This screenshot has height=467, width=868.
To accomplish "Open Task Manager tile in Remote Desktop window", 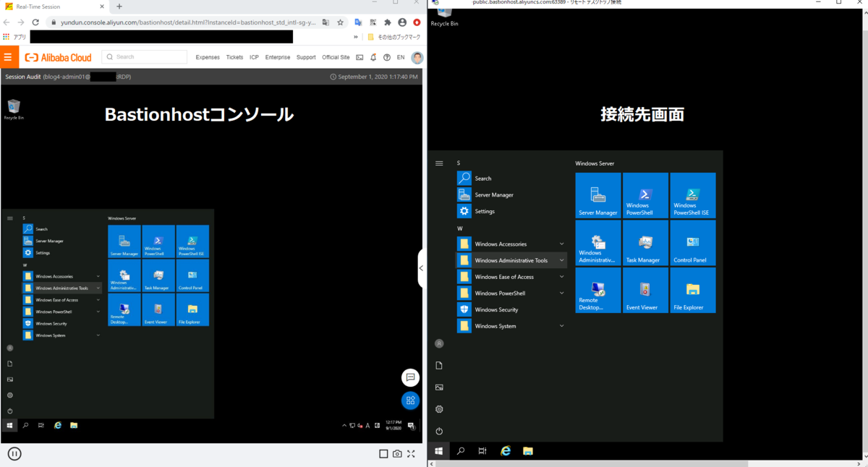I will point(645,243).
